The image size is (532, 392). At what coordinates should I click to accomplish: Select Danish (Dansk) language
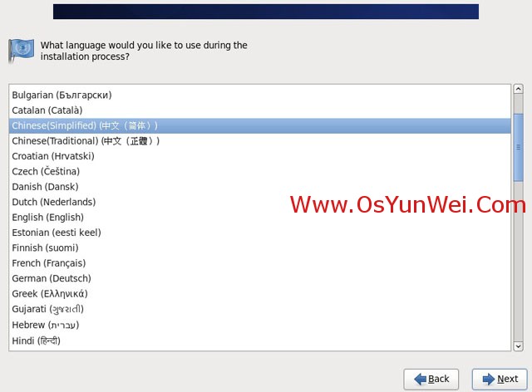[x=47, y=187]
